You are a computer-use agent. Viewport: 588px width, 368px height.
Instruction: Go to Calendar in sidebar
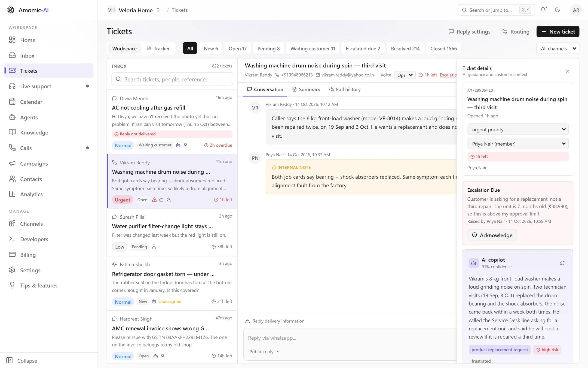49,102
